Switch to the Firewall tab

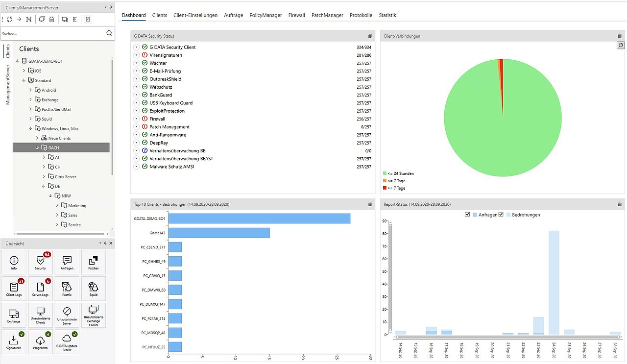[x=297, y=15]
